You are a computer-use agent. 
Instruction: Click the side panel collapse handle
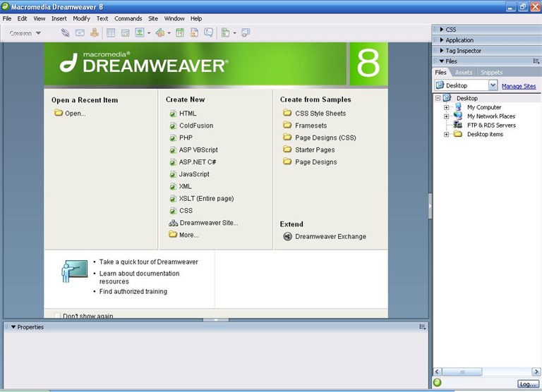point(430,206)
